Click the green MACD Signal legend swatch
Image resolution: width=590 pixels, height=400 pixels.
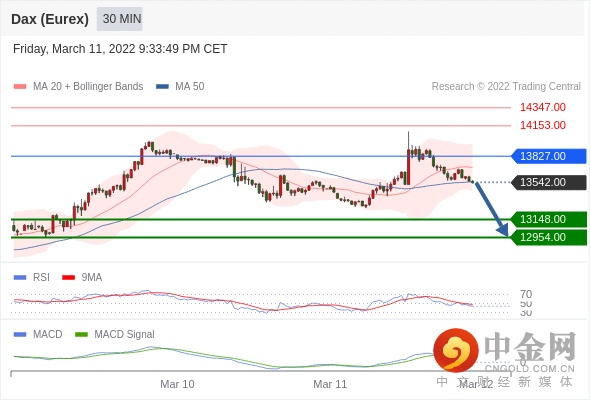coord(81,335)
